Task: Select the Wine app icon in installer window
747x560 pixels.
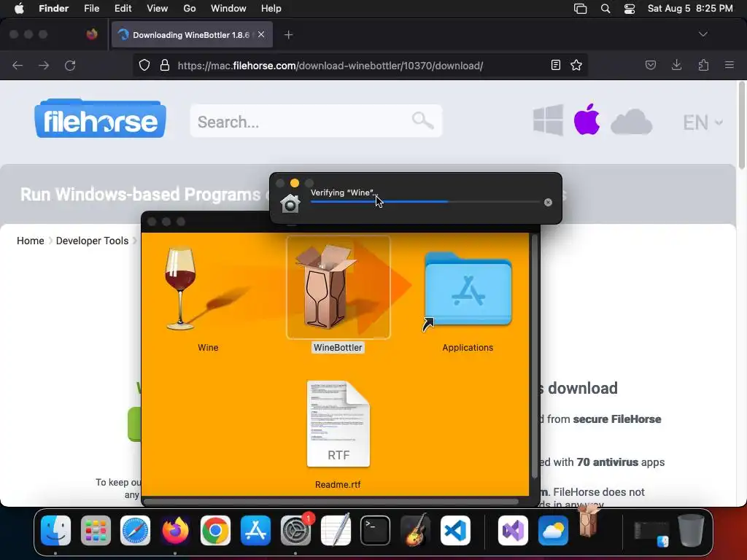Action: 181,289
